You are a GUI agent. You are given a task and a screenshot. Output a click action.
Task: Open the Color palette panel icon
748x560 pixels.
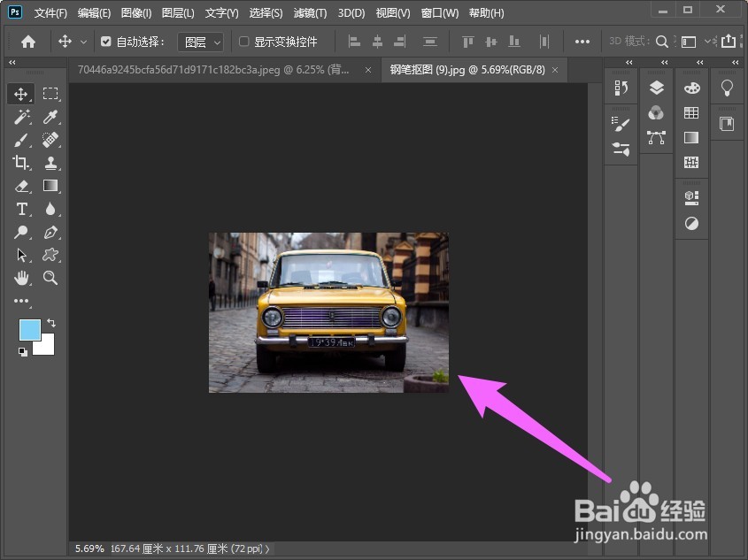coord(691,88)
